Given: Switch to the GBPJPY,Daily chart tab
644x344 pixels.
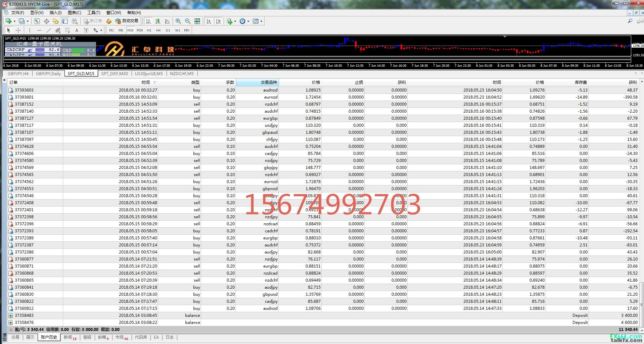Looking at the screenshot, I should [x=48, y=73].
